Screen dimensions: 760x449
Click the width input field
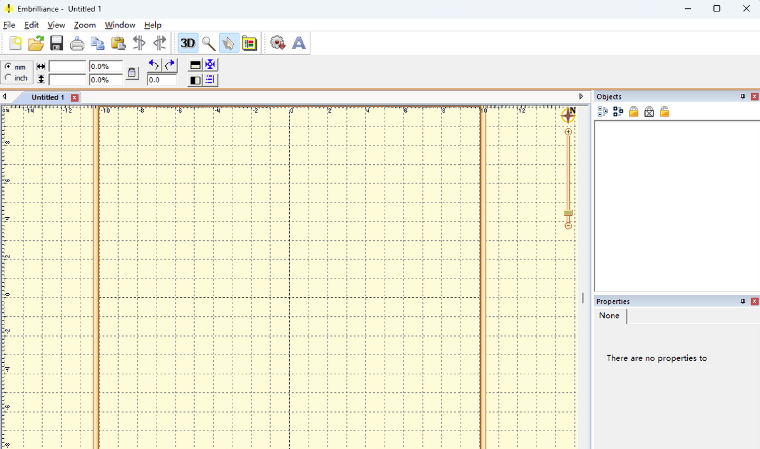click(67, 66)
